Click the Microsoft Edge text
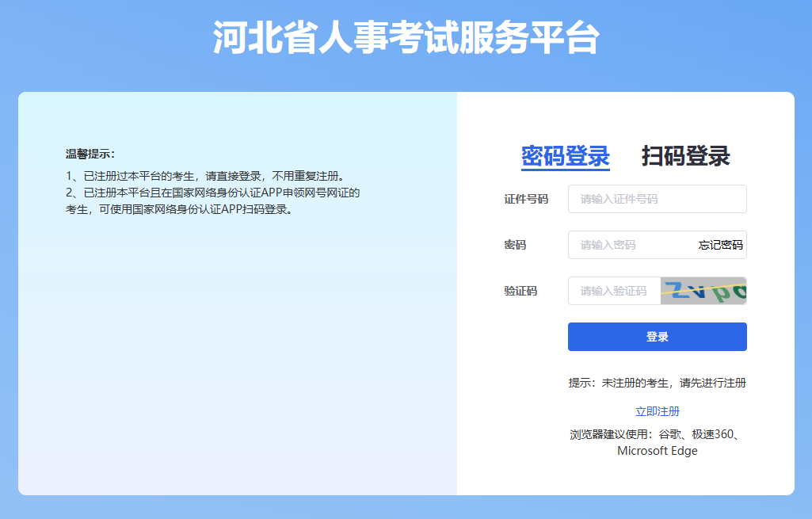The width and height of the screenshot is (812, 519). coord(657,451)
